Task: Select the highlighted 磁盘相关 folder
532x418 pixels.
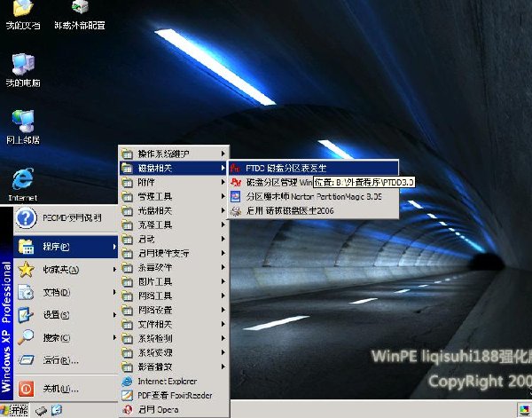Action: coord(174,168)
